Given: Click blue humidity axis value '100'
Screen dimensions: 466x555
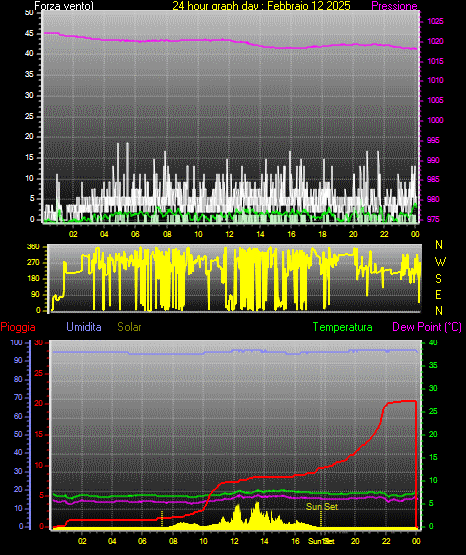Looking at the screenshot, I should pos(16,343).
